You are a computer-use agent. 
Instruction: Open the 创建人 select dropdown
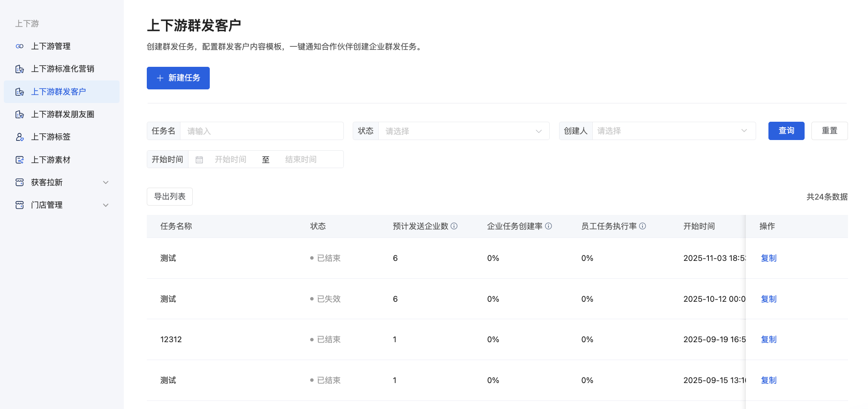pyautogui.click(x=674, y=131)
